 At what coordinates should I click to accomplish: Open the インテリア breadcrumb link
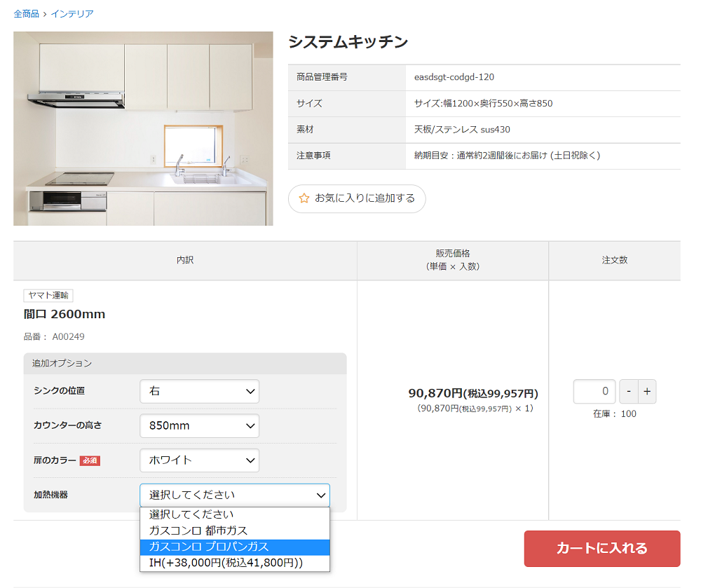pos(72,14)
